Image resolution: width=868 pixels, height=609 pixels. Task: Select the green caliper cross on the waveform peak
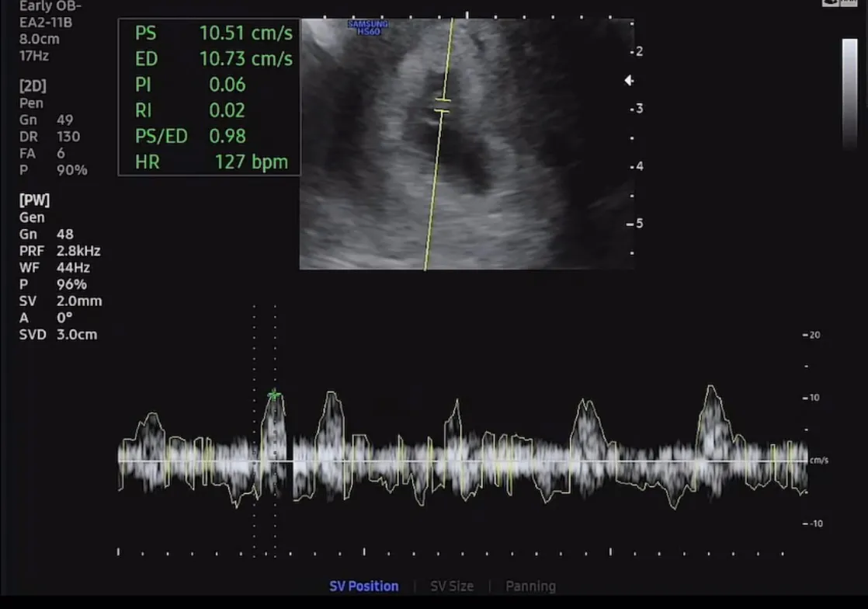point(274,395)
